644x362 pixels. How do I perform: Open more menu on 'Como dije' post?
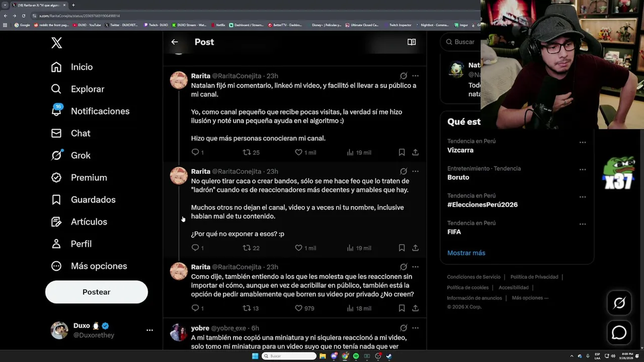(x=415, y=267)
